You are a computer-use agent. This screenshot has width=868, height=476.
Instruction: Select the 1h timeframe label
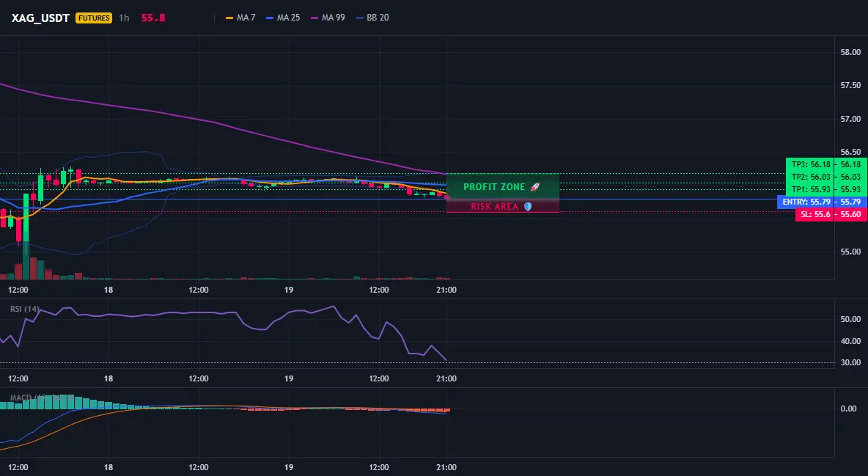click(124, 18)
